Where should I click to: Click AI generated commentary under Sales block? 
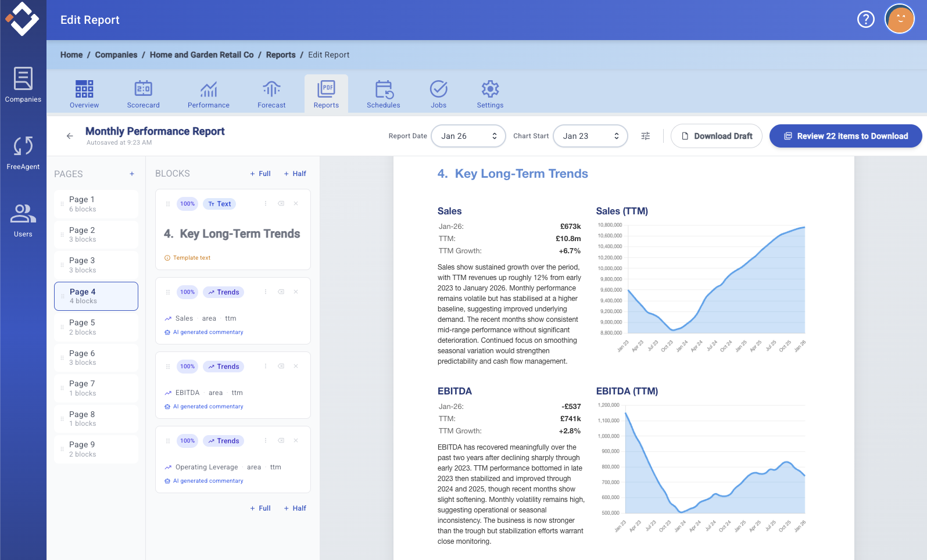(208, 332)
